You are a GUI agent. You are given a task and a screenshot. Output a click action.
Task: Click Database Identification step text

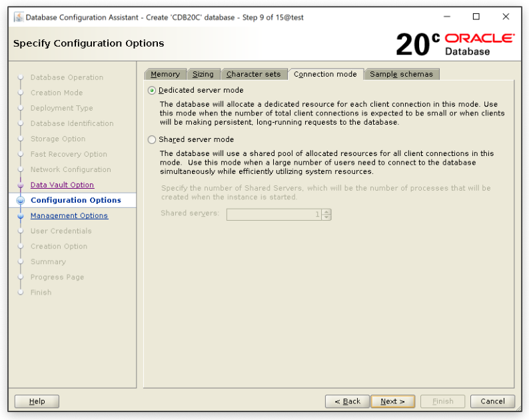pos(72,123)
